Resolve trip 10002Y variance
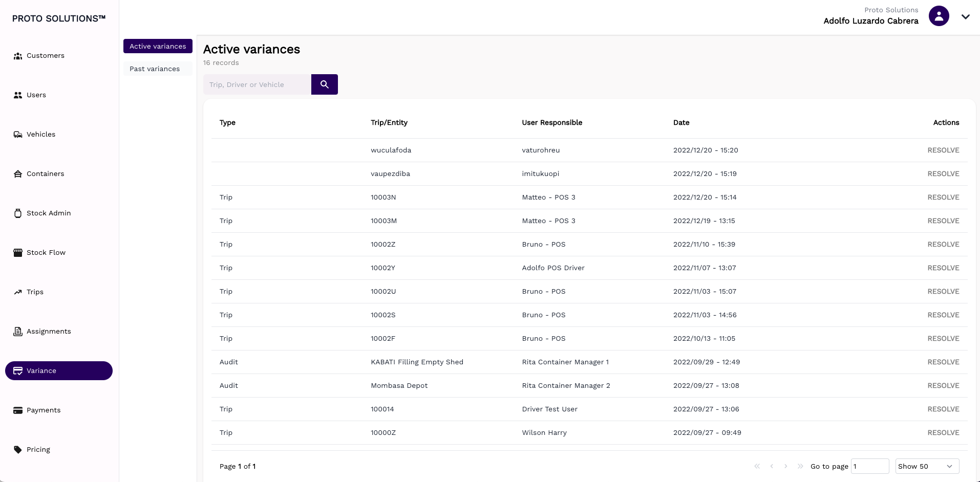 [943, 268]
